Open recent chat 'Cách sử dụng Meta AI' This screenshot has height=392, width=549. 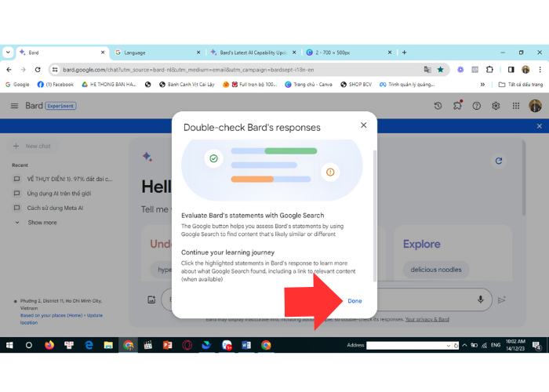coord(55,208)
